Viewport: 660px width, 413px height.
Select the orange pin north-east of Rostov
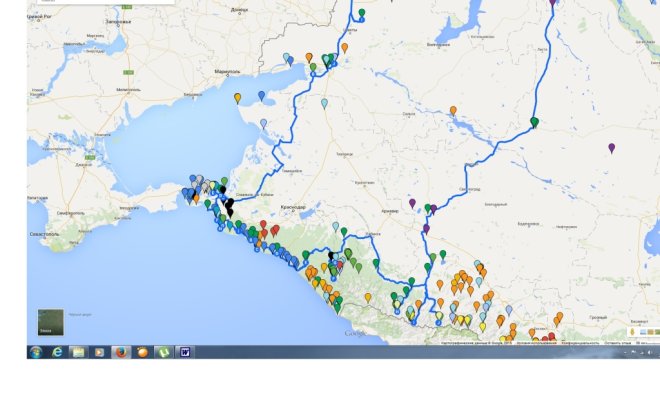pos(345,48)
